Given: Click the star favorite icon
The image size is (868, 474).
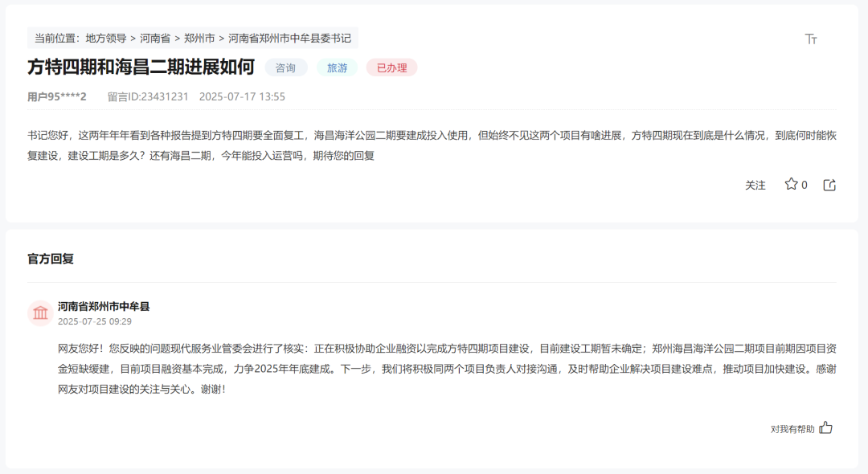Looking at the screenshot, I should click(791, 184).
